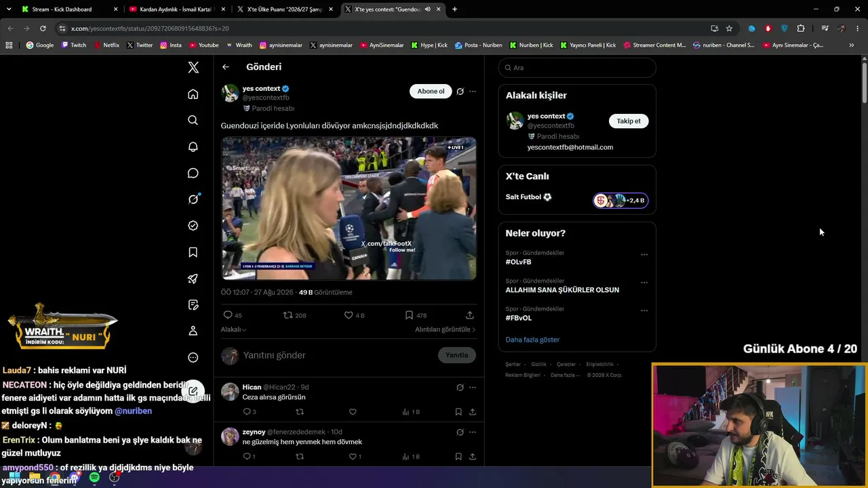Focus the Yanıtını gönder reply field

coord(338,355)
